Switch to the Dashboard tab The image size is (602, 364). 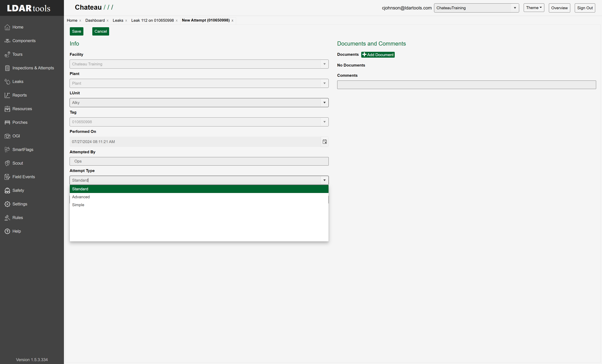(x=95, y=20)
